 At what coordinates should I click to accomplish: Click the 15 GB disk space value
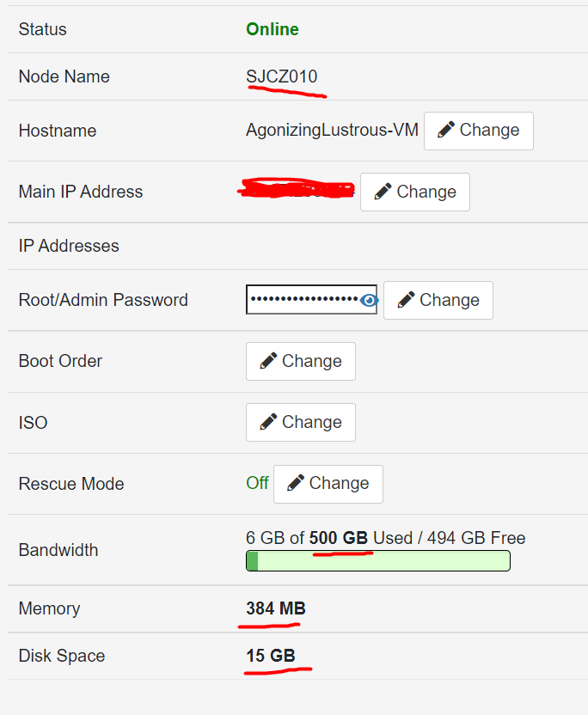click(x=271, y=656)
